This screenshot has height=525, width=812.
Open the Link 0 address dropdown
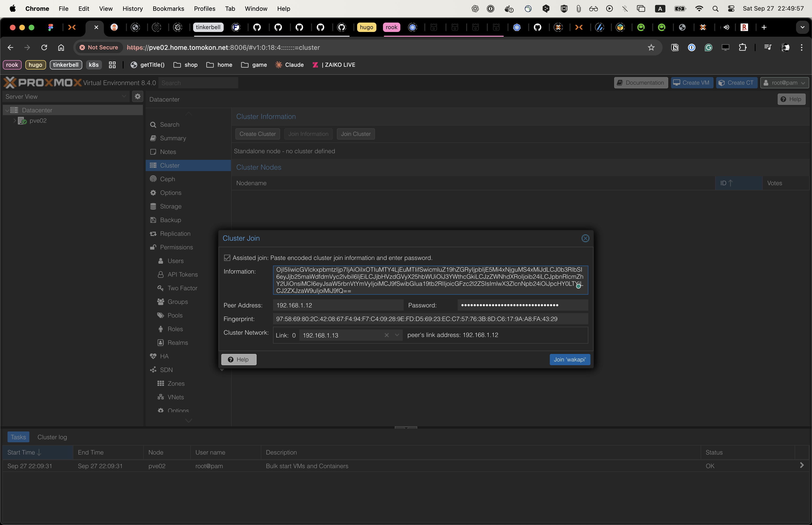pos(397,335)
